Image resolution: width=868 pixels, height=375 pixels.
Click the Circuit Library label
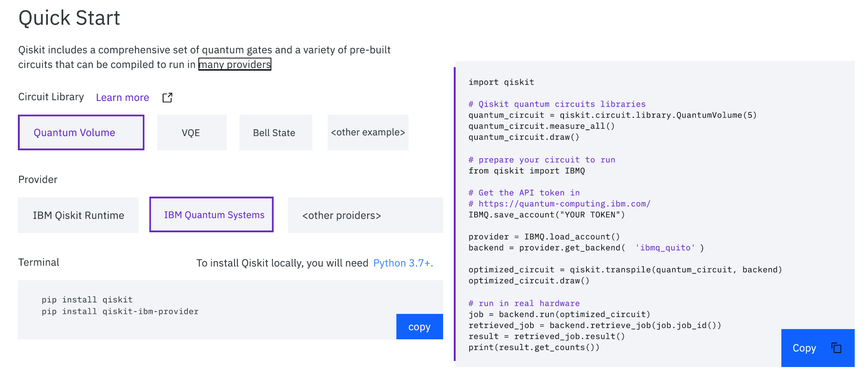click(x=51, y=97)
